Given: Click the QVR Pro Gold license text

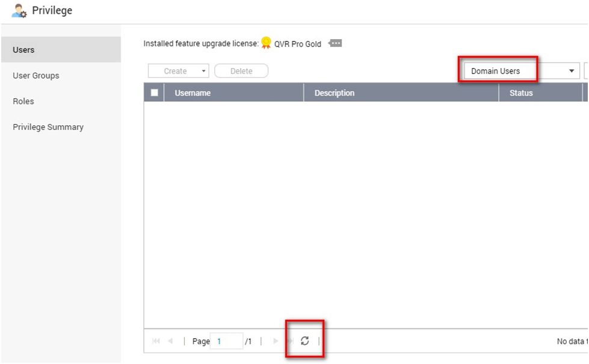Looking at the screenshot, I should 297,44.
